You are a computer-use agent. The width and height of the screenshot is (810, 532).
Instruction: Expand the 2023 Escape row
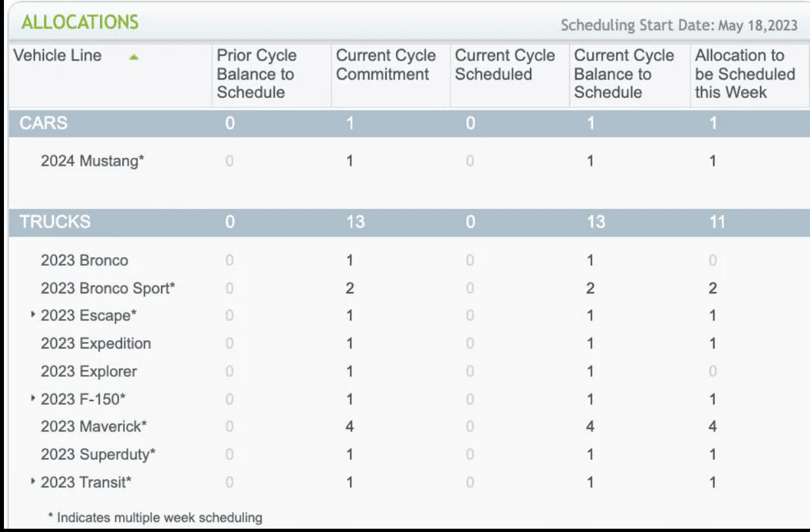(33, 315)
